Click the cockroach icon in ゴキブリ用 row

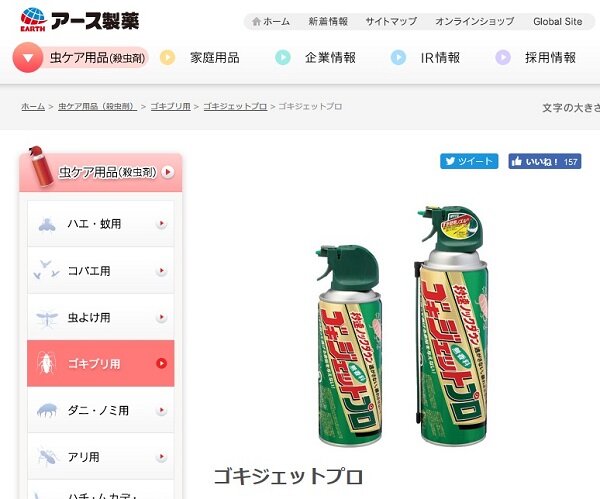47,364
